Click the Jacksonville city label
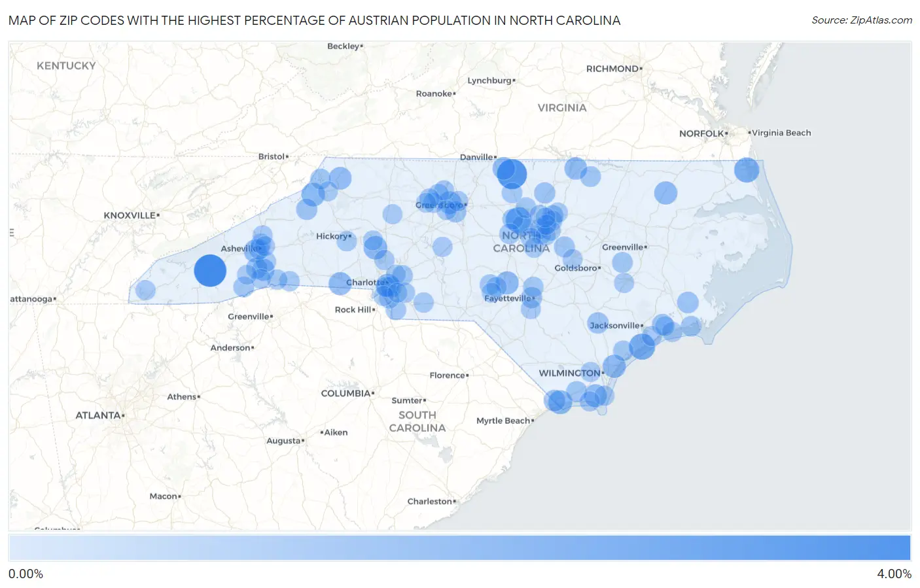The image size is (920, 588). [x=615, y=325]
